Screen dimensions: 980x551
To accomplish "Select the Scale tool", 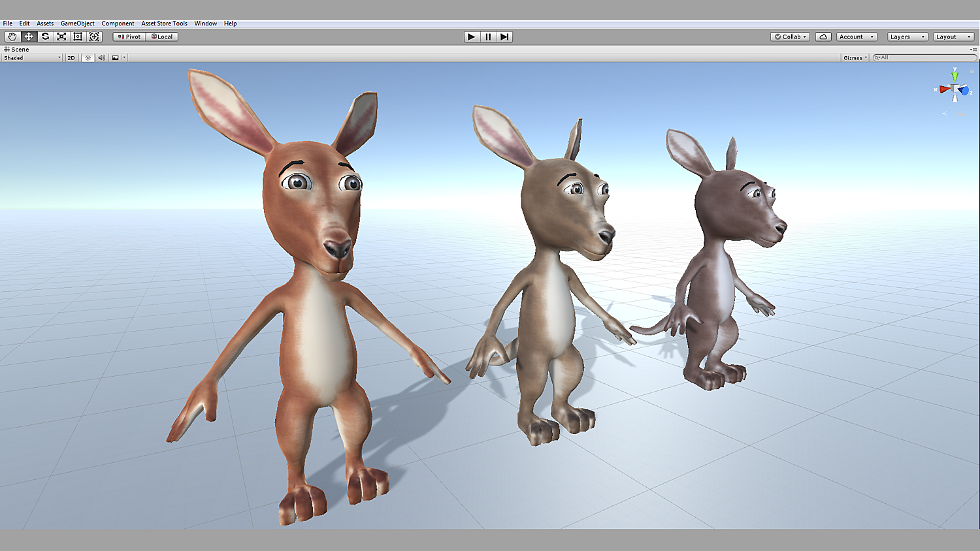I will click(x=61, y=37).
